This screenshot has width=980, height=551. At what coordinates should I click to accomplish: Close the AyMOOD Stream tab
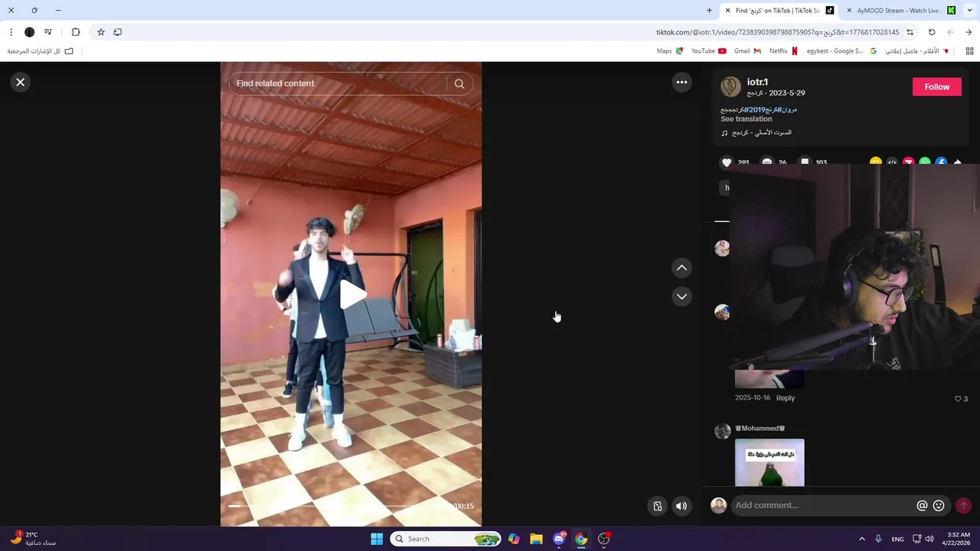pyautogui.click(x=849, y=11)
